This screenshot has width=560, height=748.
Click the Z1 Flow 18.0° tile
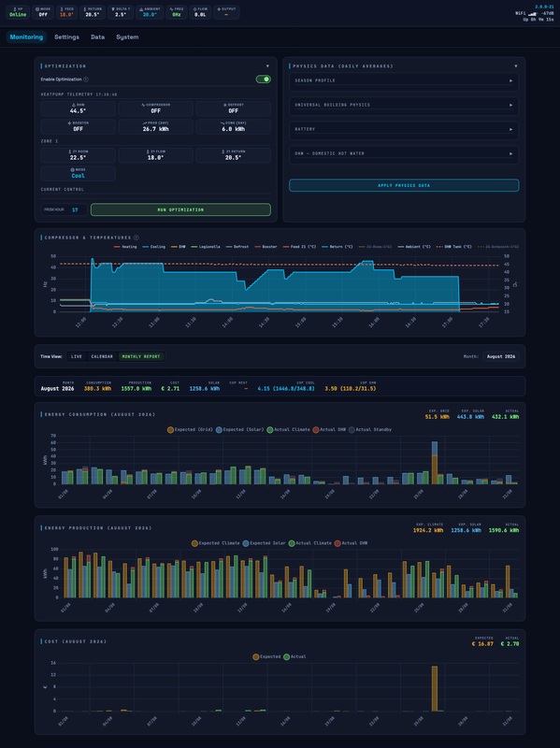(x=156, y=155)
